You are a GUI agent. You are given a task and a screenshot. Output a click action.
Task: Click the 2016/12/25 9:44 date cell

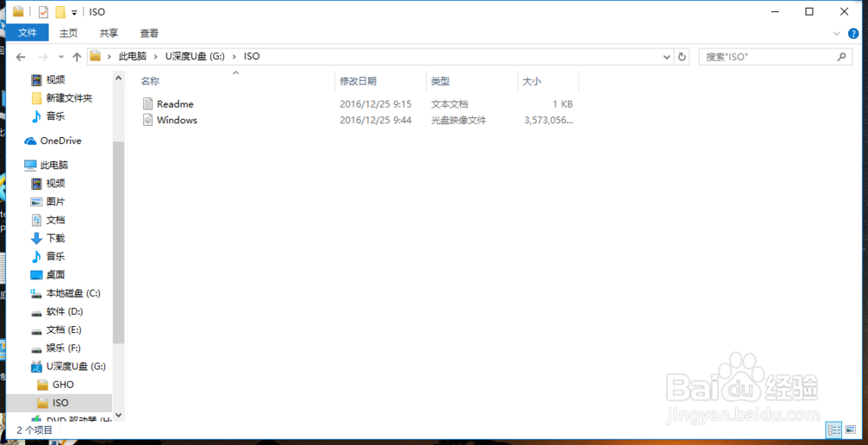pyautogui.click(x=375, y=120)
